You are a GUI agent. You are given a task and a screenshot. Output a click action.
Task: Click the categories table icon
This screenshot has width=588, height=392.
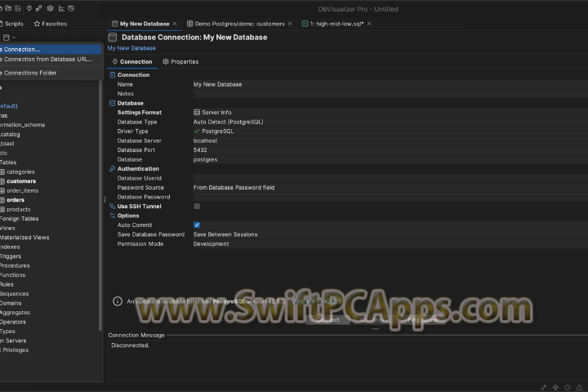pos(2,171)
